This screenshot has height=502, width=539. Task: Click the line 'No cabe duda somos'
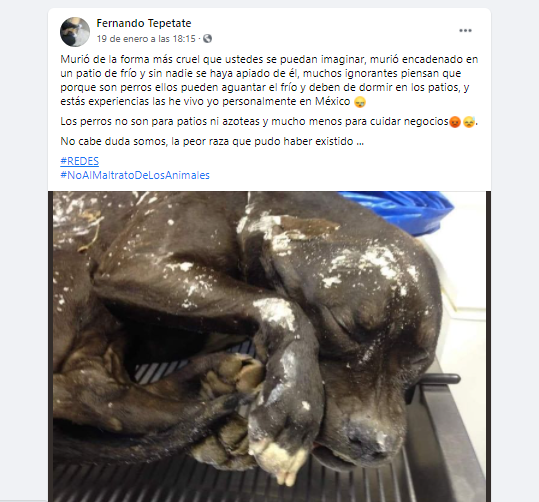pyautogui.click(x=212, y=141)
